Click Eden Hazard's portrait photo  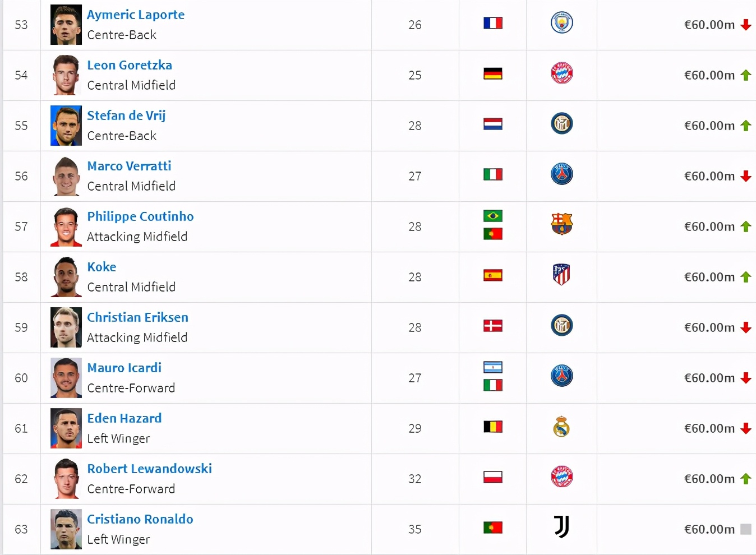[x=66, y=428]
